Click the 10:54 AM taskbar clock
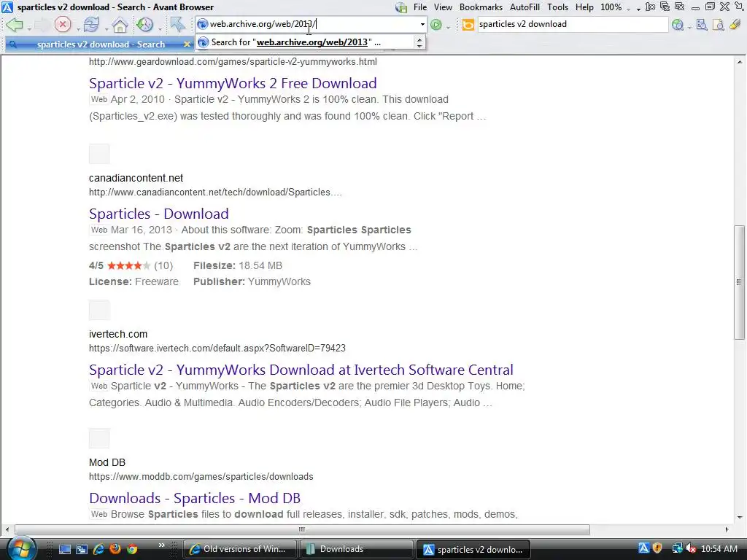 (719, 549)
